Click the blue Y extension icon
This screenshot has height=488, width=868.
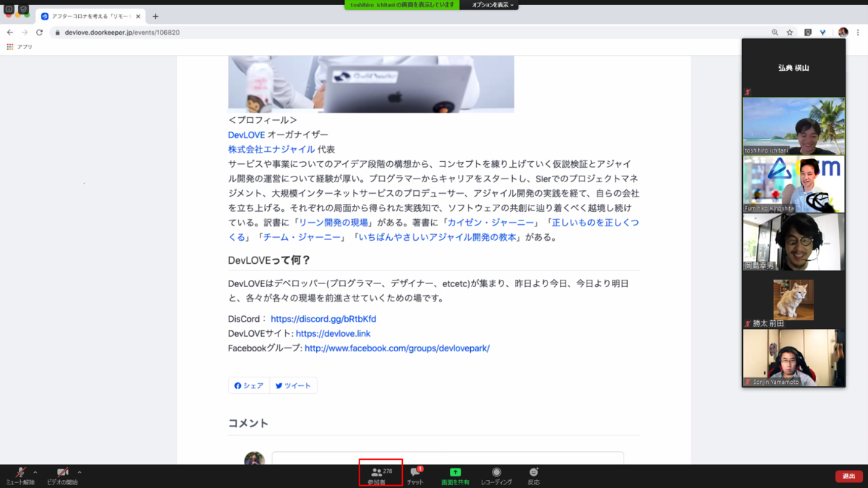[823, 33]
